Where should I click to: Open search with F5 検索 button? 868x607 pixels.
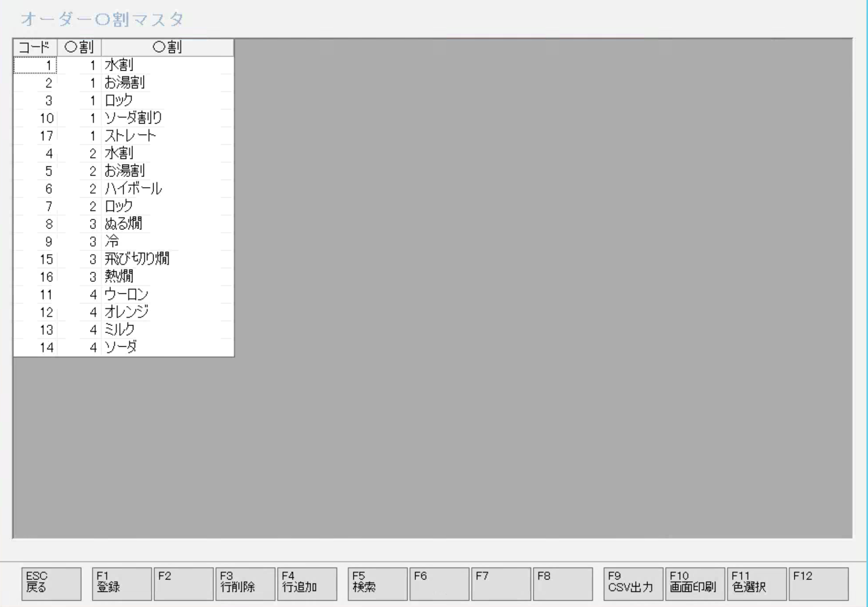point(377,583)
